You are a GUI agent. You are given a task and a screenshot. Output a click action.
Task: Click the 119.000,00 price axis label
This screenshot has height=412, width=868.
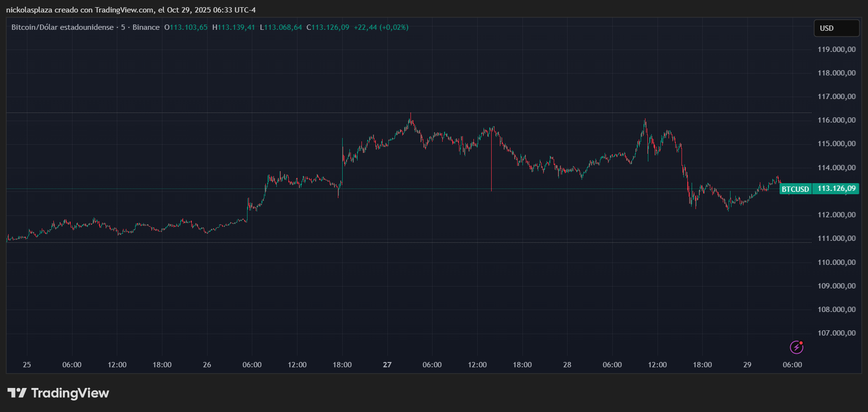pyautogui.click(x=836, y=50)
